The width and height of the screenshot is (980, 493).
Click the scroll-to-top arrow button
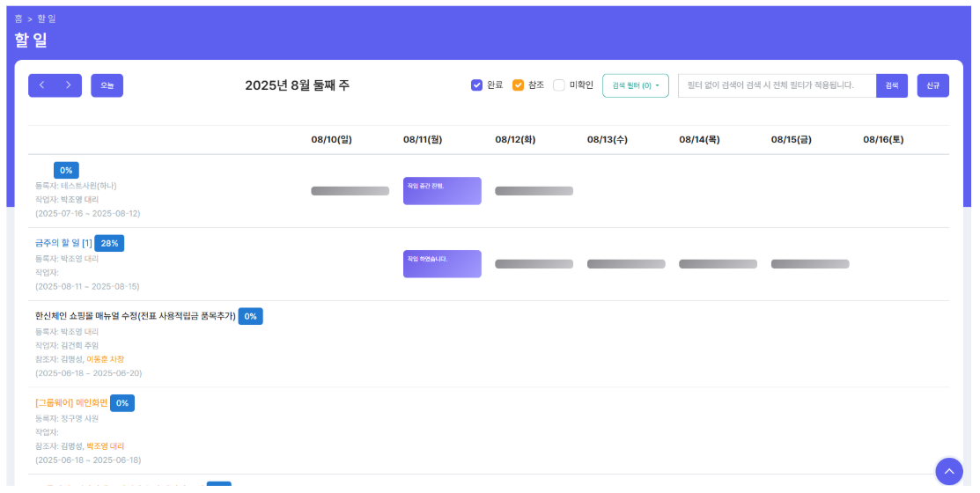tap(948, 472)
